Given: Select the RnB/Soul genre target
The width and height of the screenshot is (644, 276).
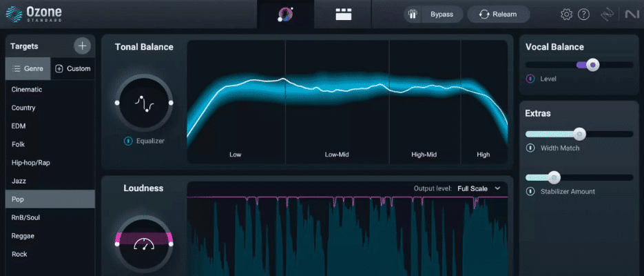Looking at the screenshot, I should pos(50,217).
